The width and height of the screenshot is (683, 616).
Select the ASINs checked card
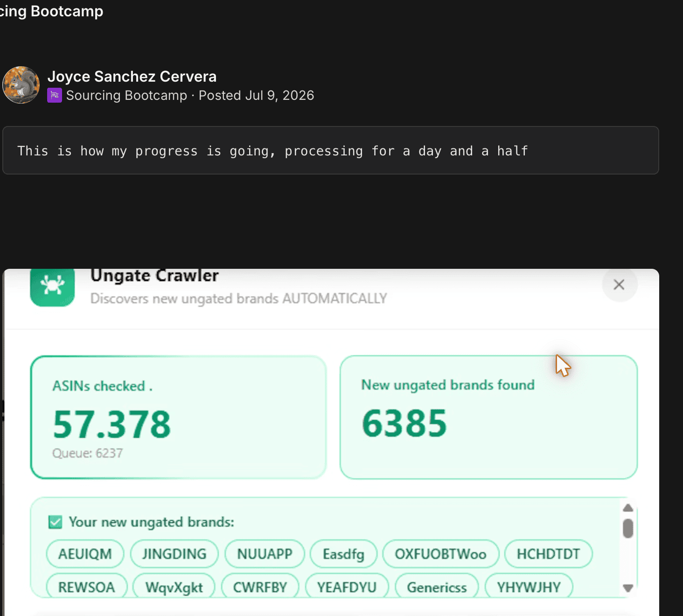tap(178, 417)
